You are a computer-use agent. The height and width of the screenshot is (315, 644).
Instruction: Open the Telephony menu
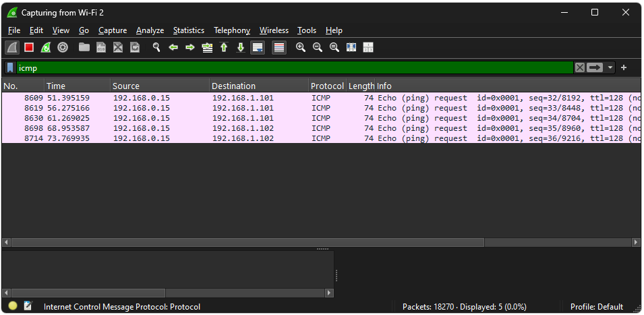click(x=231, y=30)
